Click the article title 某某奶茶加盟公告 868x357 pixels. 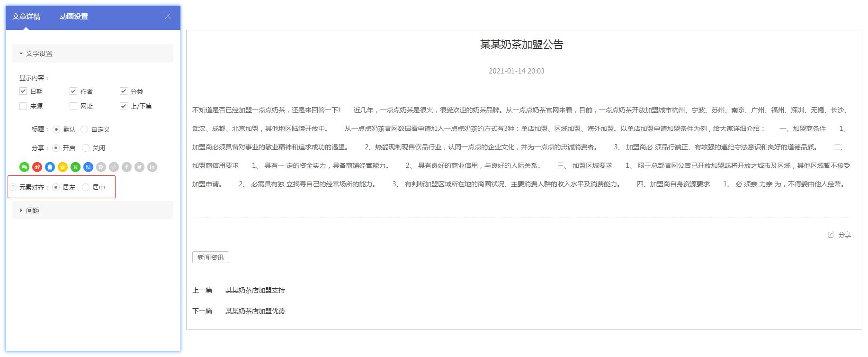tap(522, 45)
